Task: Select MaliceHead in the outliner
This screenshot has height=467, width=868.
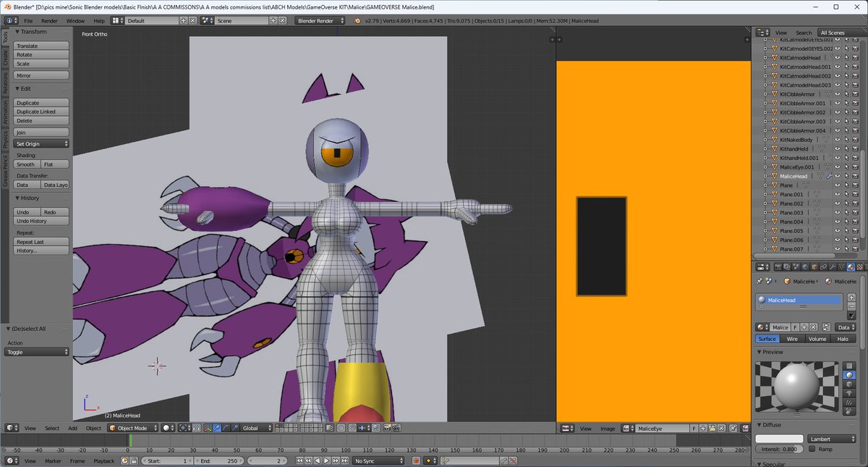Action: click(793, 176)
